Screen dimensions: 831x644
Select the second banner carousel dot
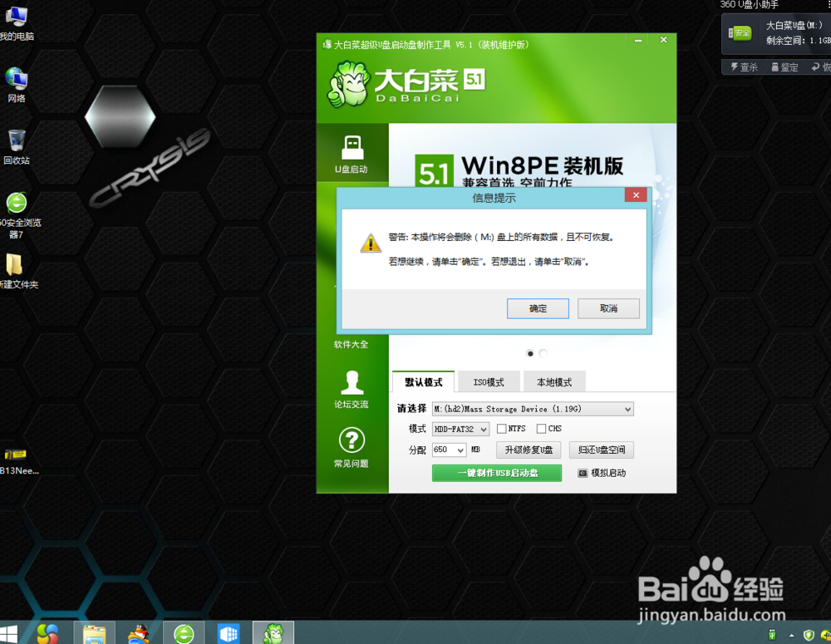[x=543, y=353]
